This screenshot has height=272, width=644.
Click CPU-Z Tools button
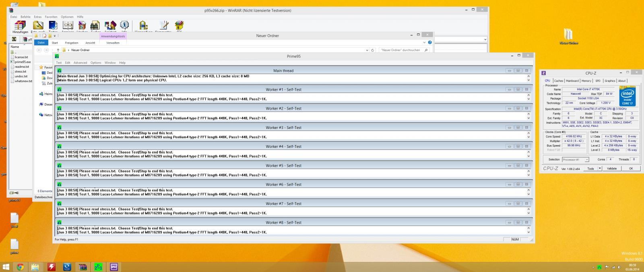tap(590, 168)
